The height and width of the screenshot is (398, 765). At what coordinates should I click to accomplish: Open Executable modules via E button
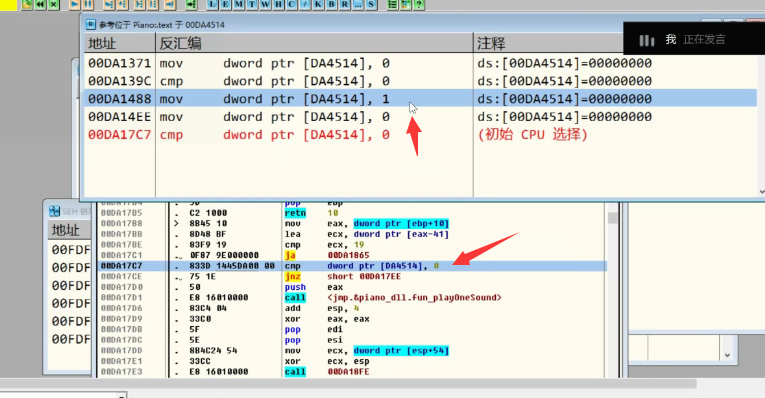[x=225, y=4]
